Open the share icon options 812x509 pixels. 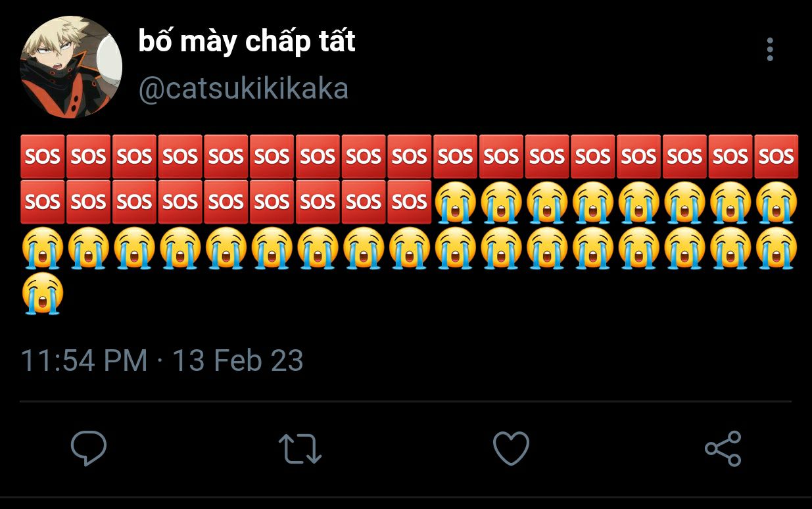[723, 448]
